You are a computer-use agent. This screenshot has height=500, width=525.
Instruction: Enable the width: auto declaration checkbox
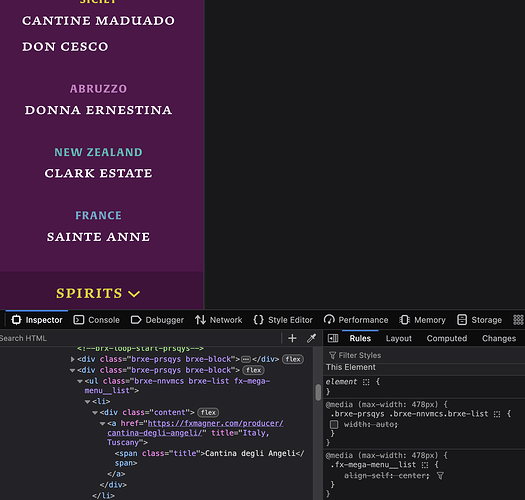(x=334, y=424)
